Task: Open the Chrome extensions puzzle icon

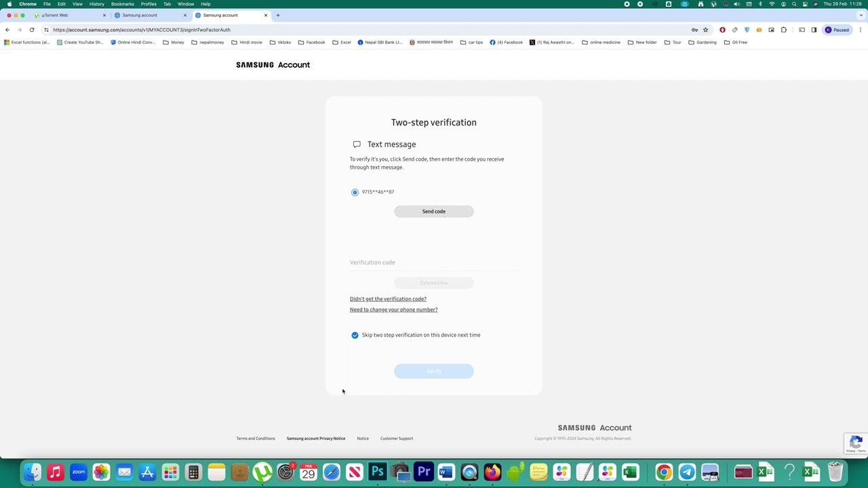Action: 784,30
